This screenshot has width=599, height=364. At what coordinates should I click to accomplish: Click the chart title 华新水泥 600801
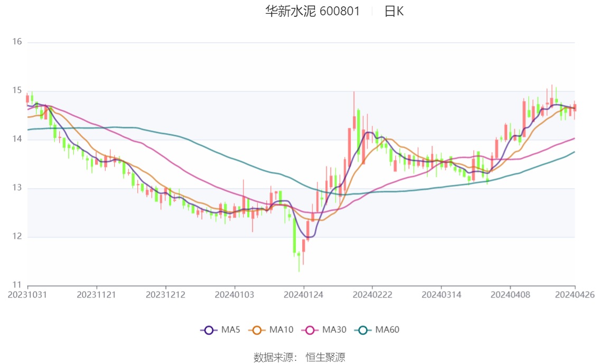313,11
